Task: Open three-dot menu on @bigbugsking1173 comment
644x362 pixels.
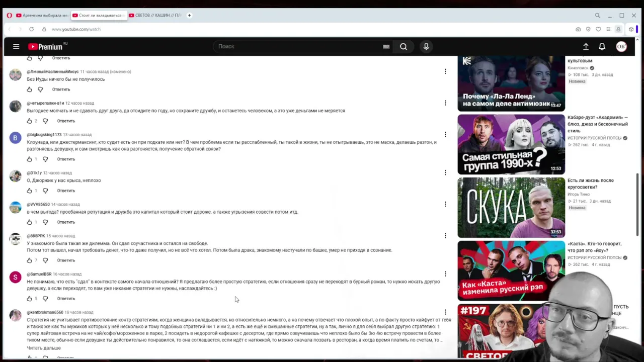Action: pos(445,135)
